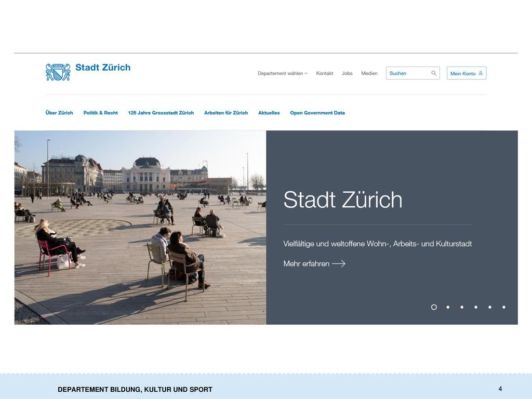Go to the Jobs page

point(347,73)
